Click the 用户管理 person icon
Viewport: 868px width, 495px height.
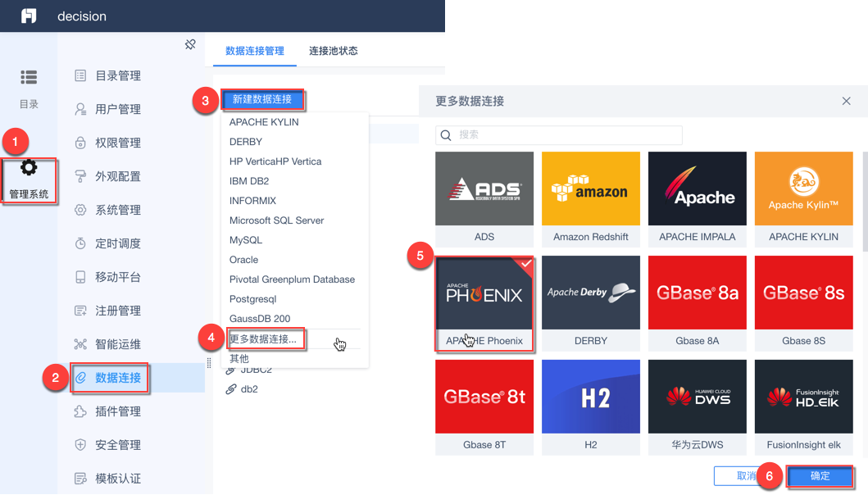pyautogui.click(x=80, y=109)
